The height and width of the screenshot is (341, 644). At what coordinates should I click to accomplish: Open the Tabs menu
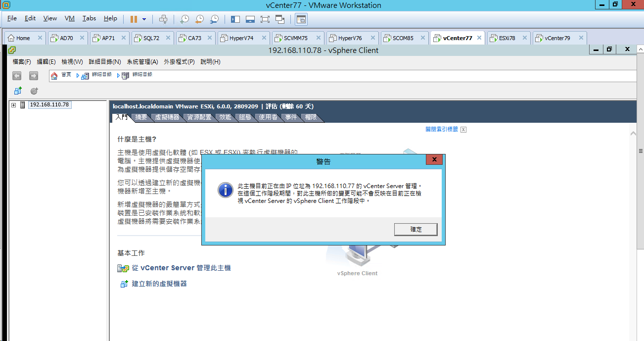tap(89, 18)
